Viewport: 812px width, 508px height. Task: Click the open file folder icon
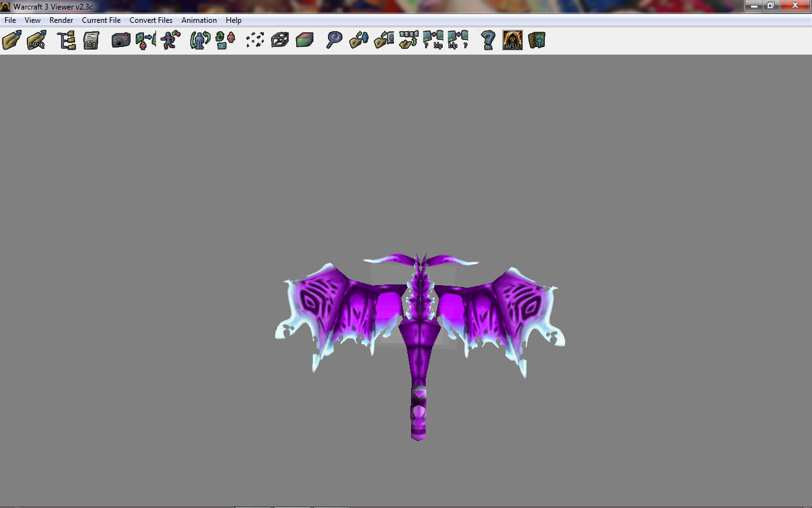pyautogui.click(x=11, y=41)
